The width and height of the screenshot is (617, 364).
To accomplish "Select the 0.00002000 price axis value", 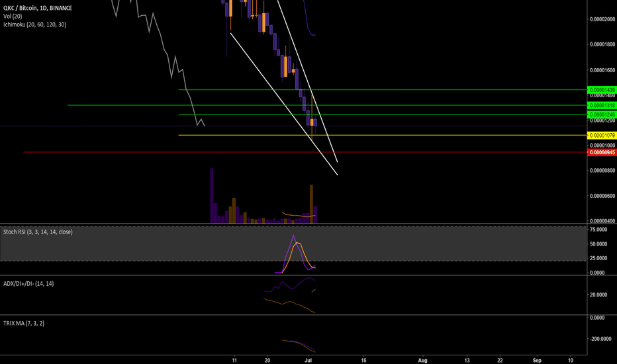I will coord(602,19).
